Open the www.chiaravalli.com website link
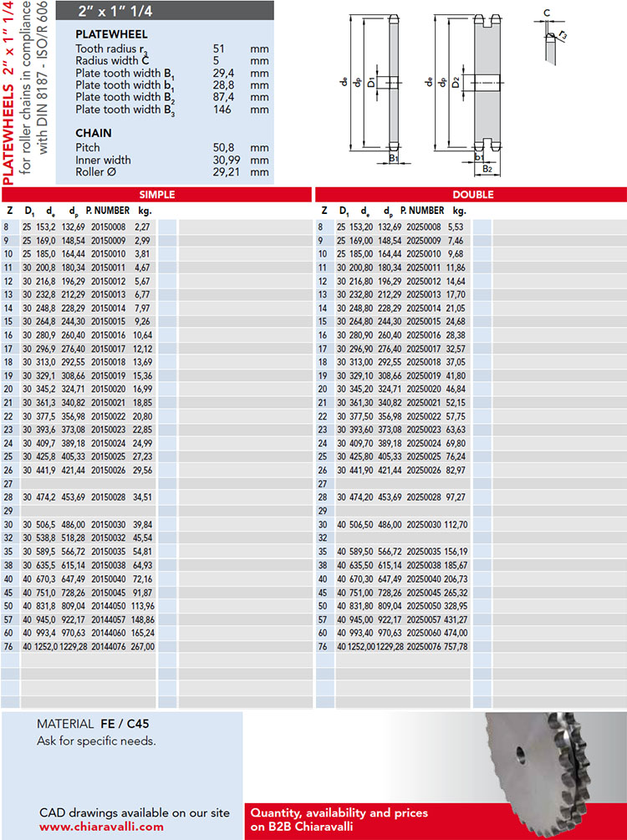The height and width of the screenshot is (840, 627). (x=101, y=827)
